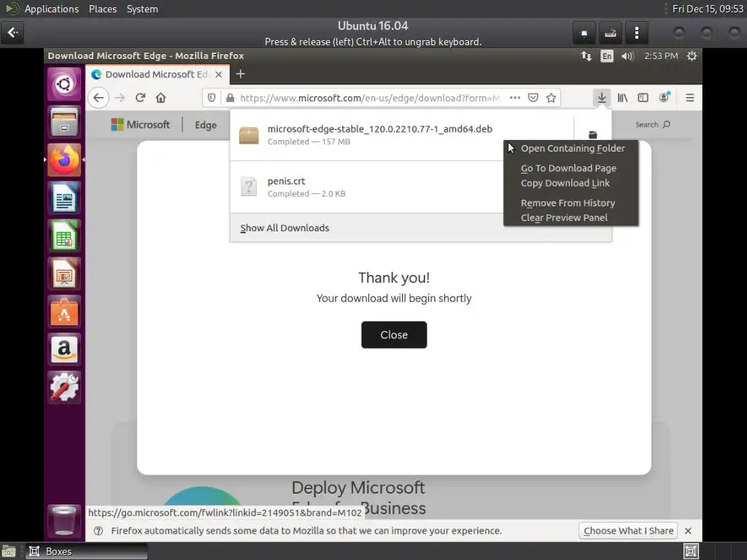Click the Edge header link
Screen dimensions: 747x560
tap(206, 125)
